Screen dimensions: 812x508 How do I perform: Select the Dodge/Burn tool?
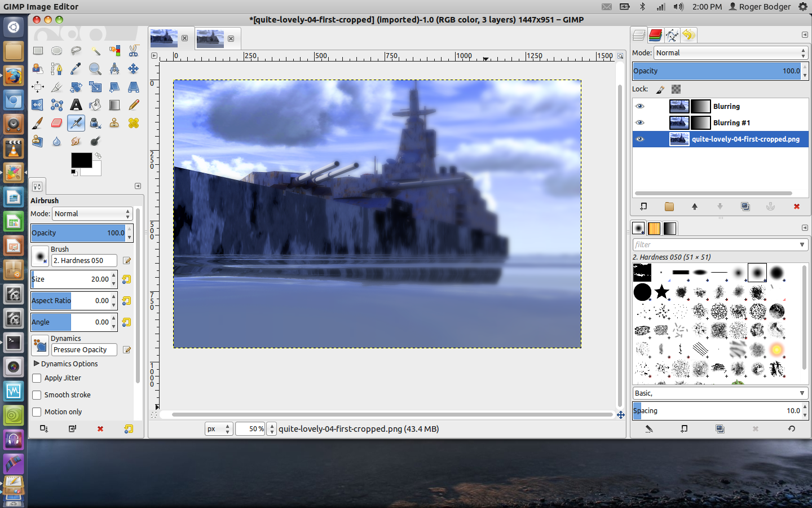(95, 141)
